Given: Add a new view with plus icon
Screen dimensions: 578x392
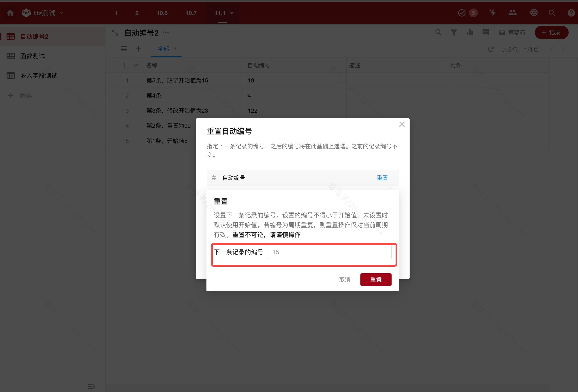Looking at the screenshot, I should [138, 49].
